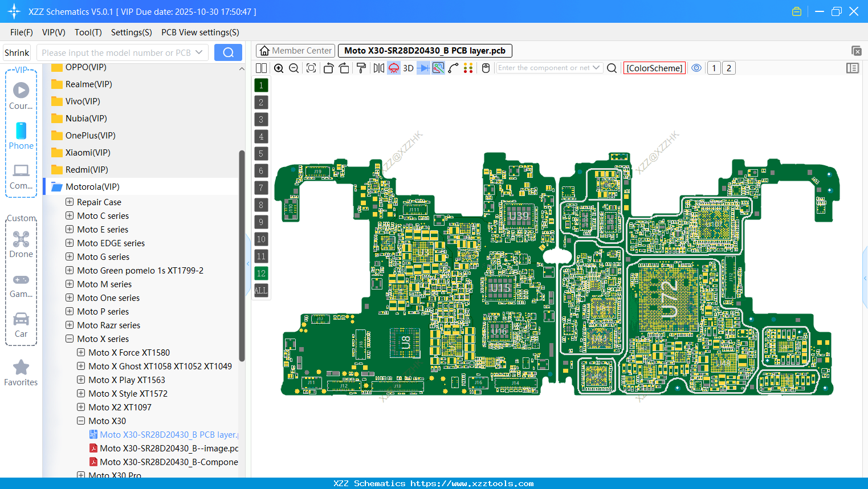Screen dimensions: 868x489
Task: Open the Tool(T) menu
Action: click(88, 32)
